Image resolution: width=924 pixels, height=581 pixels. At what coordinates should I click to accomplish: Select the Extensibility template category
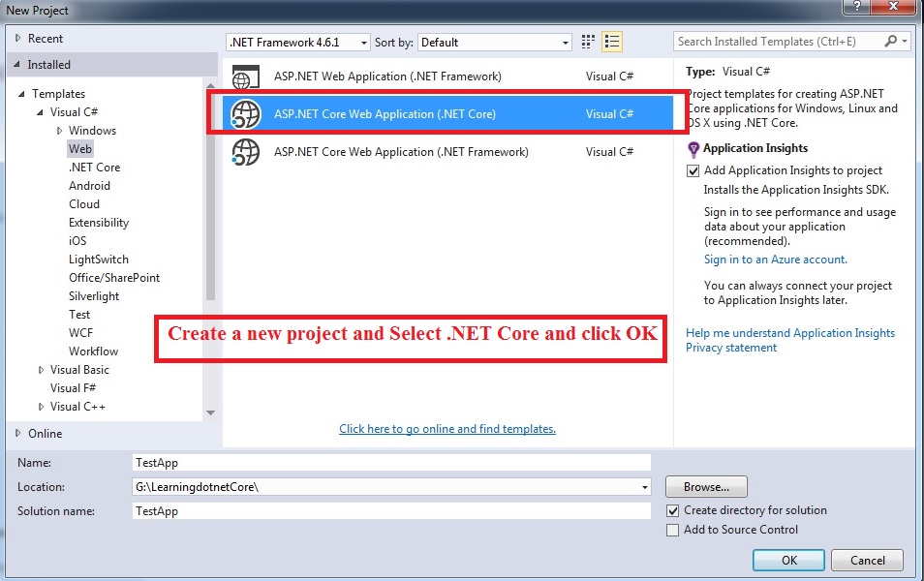[99, 223]
